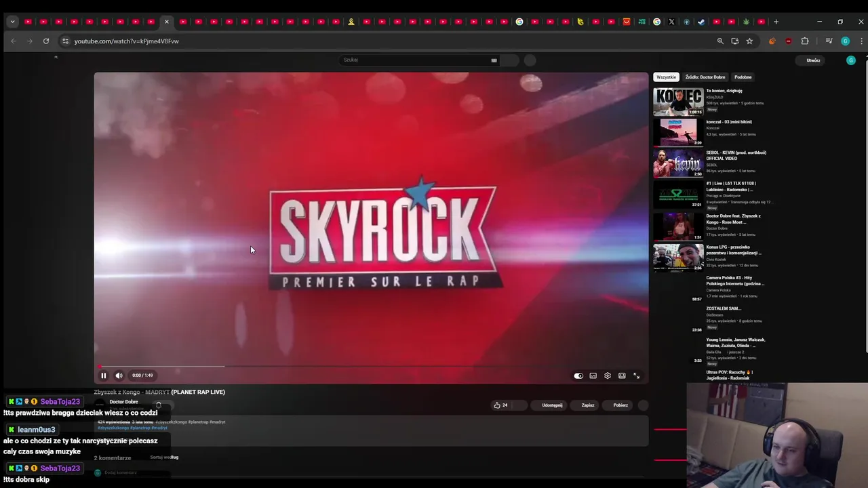Click the keyboard icon in the search field
The width and height of the screenshot is (868, 488).
(x=494, y=60)
